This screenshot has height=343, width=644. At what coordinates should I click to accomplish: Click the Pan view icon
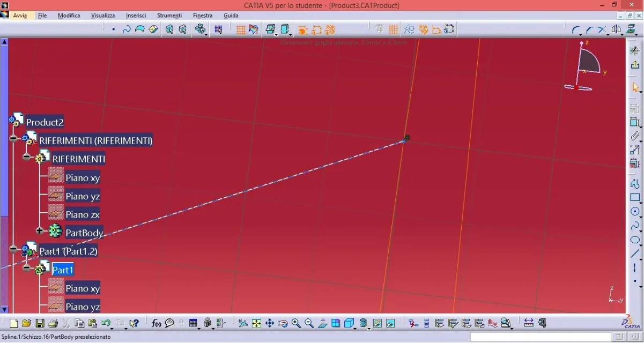tap(270, 323)
